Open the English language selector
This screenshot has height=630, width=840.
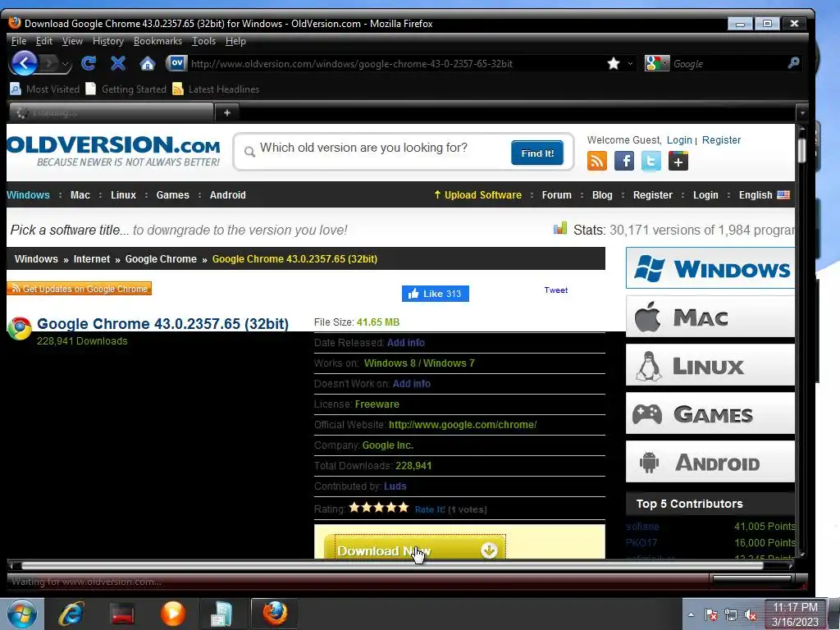click(x=764, y=195)
